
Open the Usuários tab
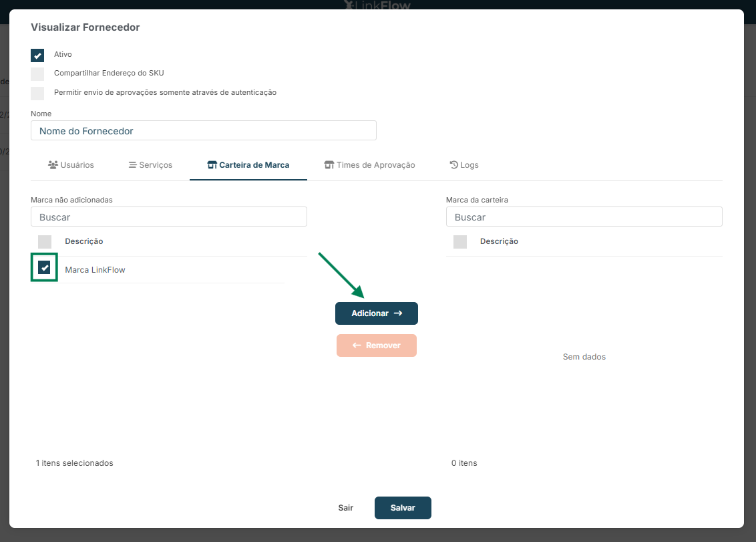tap(71, 165)
